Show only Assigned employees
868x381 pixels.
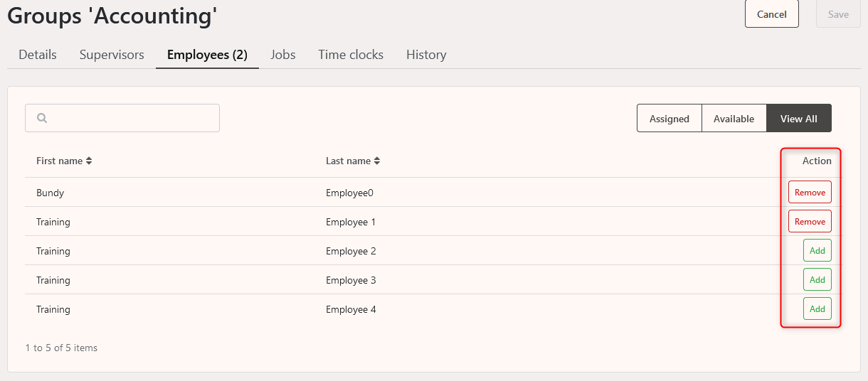[669, 119]
